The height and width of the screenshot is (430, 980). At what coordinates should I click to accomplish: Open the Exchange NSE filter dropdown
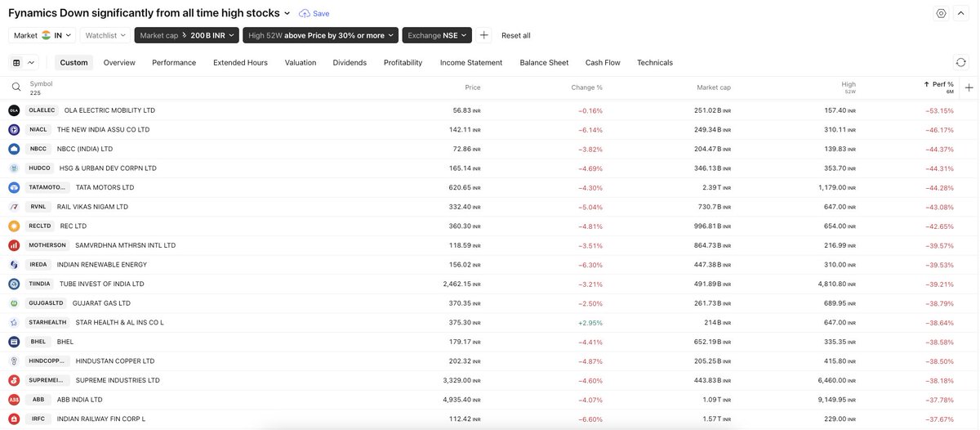pos(437,35)
